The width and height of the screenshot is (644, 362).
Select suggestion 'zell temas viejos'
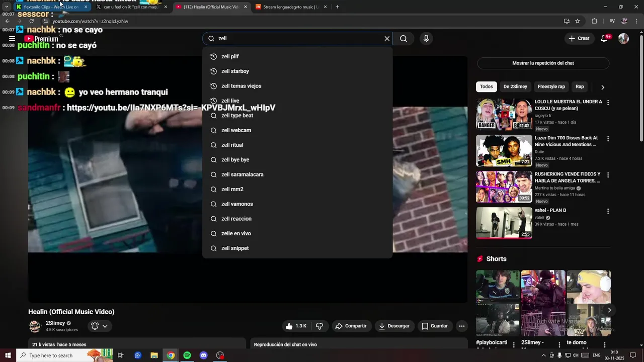297,86
